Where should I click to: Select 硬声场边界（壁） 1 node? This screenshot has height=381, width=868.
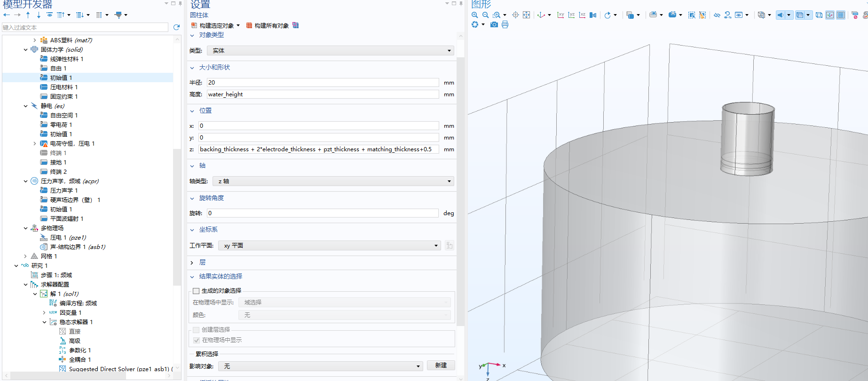point(75,200)
